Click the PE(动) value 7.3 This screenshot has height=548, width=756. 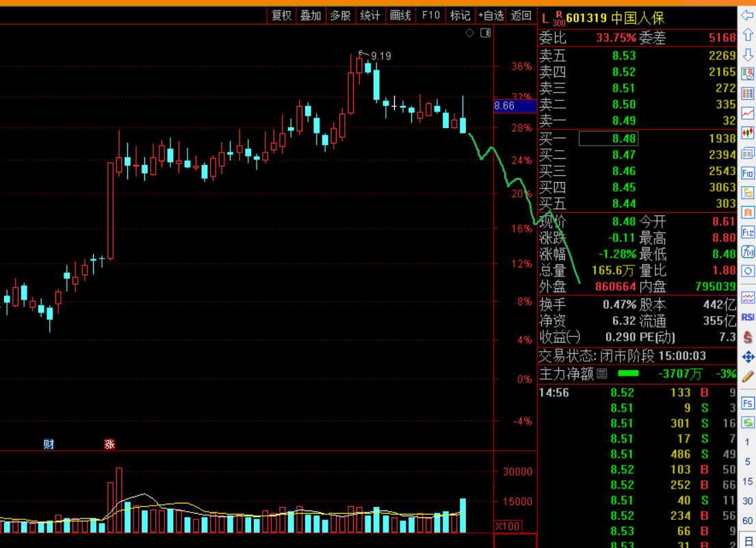(x=727, y=337)
